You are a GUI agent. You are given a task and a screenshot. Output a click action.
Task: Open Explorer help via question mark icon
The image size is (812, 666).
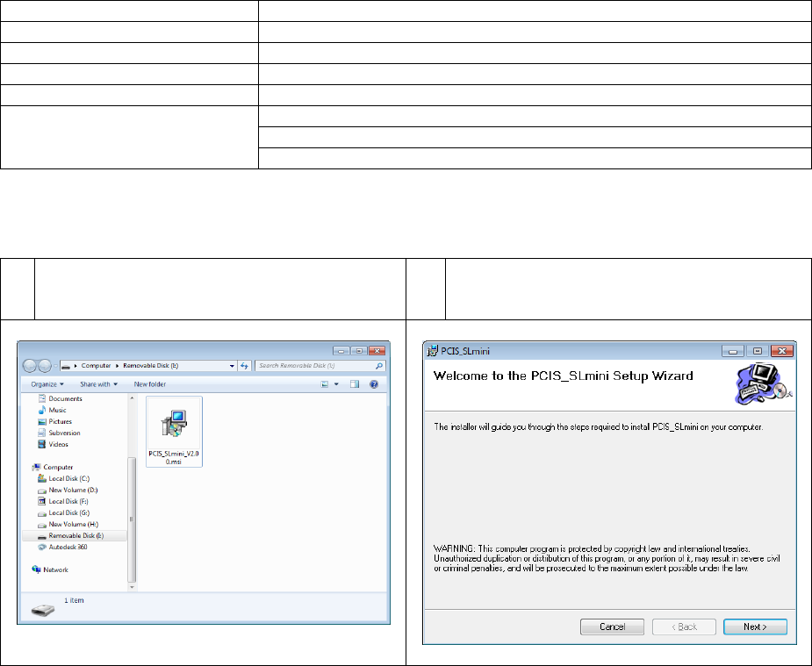click(374, 384)
